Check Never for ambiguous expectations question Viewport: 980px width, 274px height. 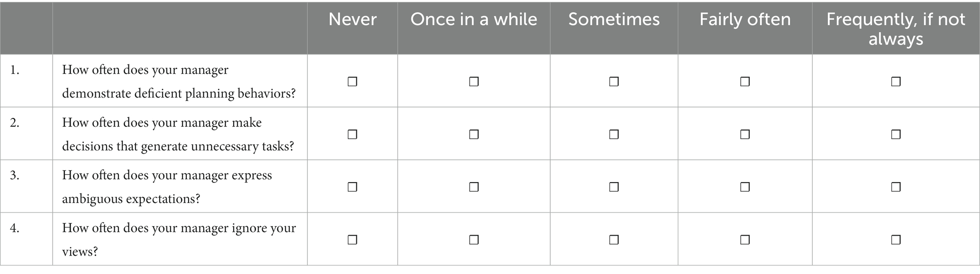pos(352,187)
